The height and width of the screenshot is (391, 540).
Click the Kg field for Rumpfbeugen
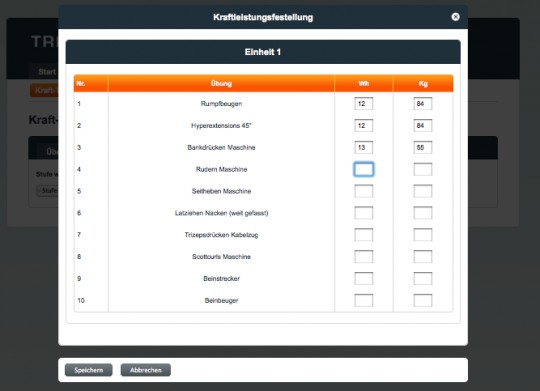423,104
